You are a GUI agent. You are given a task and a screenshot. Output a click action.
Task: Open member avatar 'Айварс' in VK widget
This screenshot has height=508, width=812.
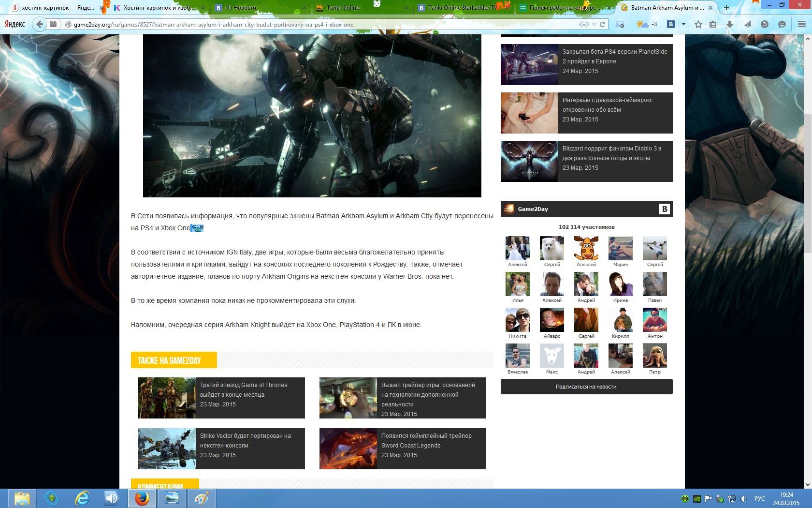tap(552, 320)
